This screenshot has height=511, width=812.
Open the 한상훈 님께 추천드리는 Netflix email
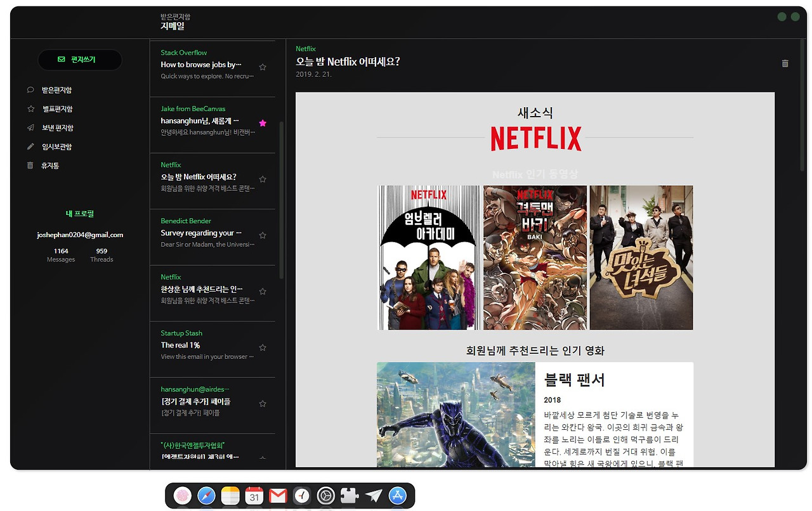[x=213, y=294]
